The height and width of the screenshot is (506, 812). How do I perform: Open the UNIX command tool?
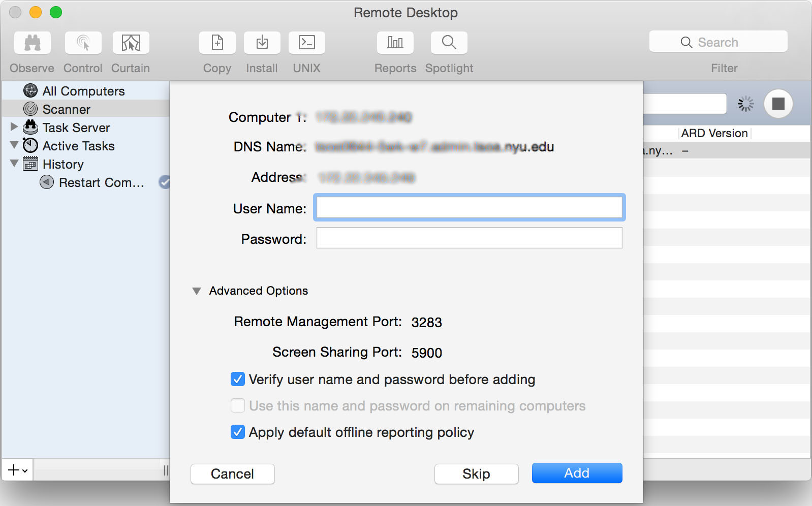pyautogui.click(x=306, y=43)
